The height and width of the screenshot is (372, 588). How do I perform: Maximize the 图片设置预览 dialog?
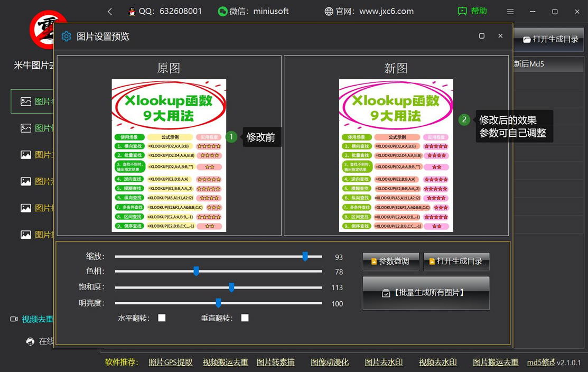pyautogui.click(x=481, y=36)
